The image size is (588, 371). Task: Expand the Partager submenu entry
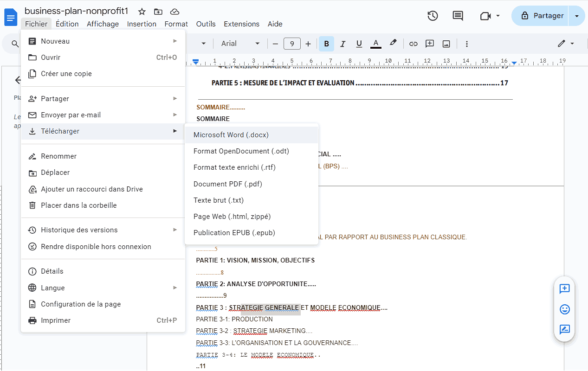tap(103, 99)
